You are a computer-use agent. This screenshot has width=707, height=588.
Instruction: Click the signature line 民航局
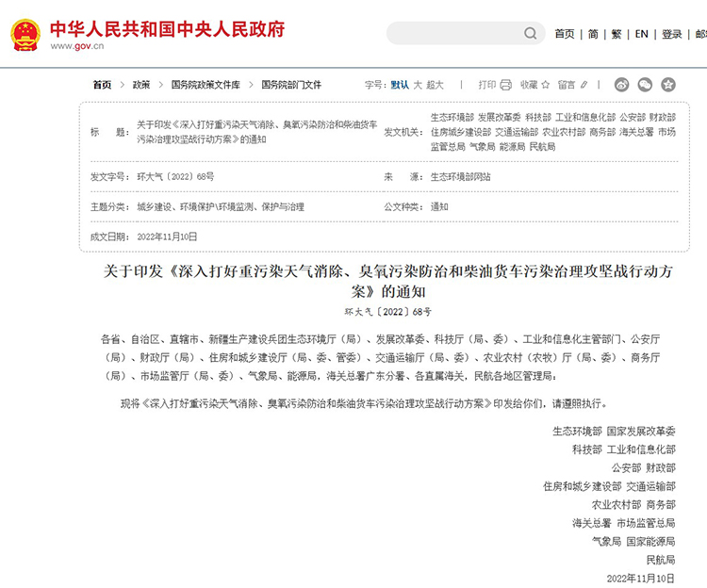point(661,560)
